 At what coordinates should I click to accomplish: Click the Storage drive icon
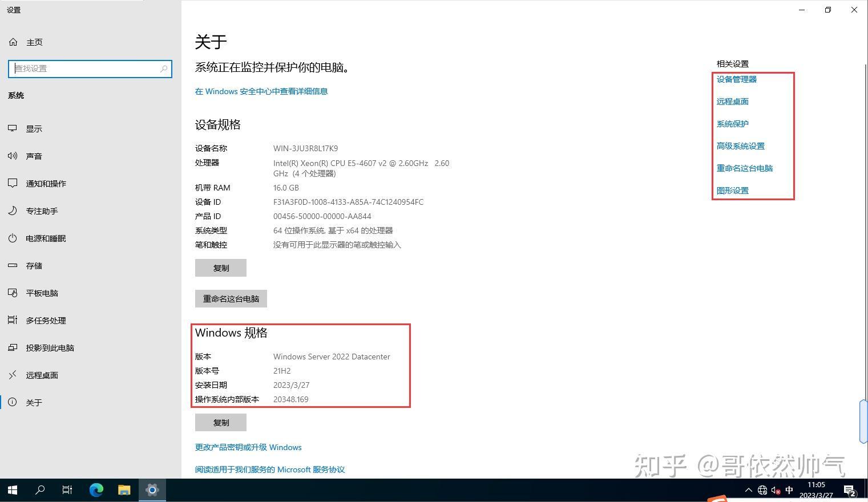pos(13,266)
